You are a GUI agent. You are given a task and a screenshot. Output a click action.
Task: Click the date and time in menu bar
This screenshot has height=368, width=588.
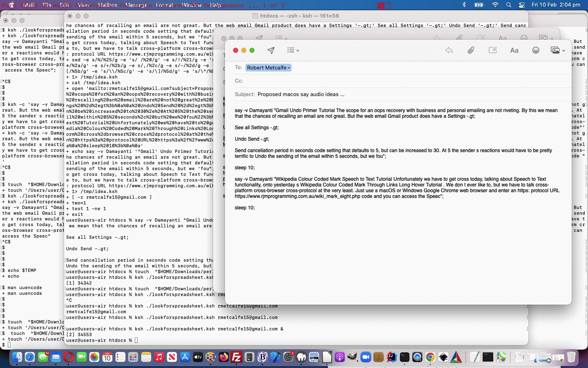556,5
